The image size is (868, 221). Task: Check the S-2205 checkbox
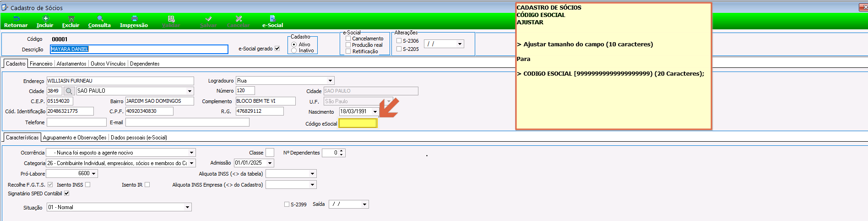399,49
